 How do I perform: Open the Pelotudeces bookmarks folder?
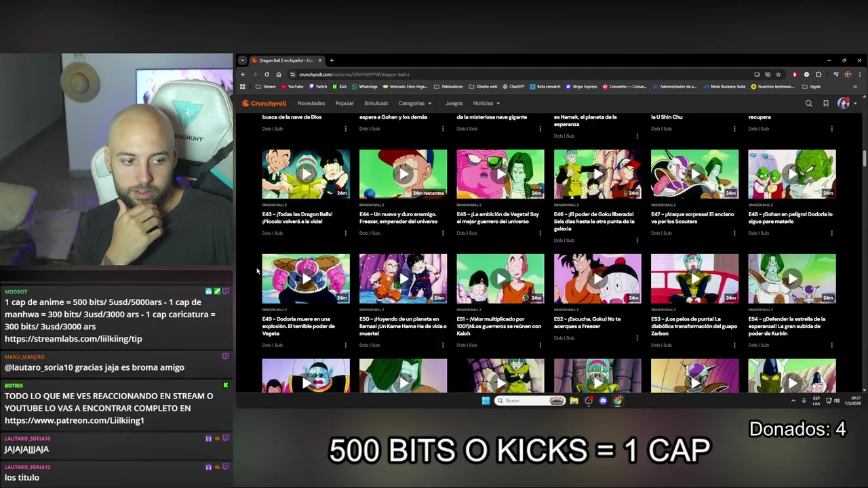coord(448,87)
